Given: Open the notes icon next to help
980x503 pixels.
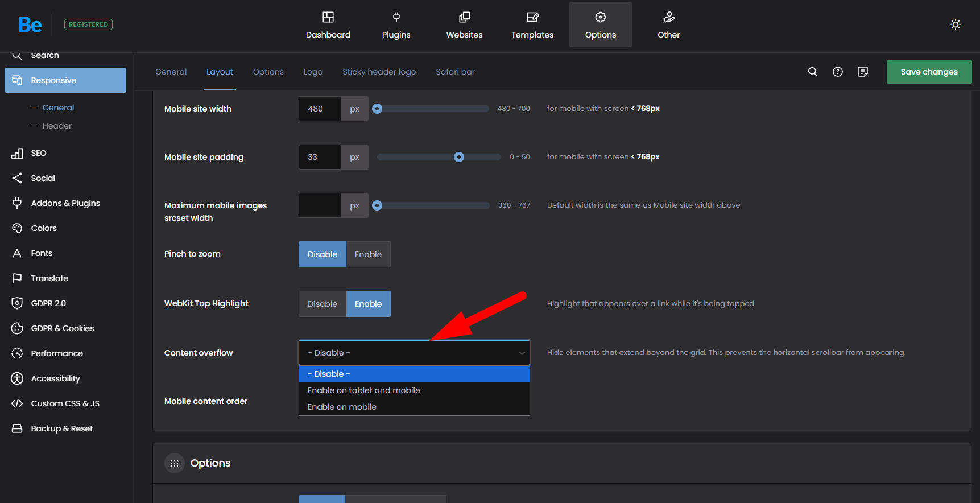Looking at the screenshot, I should pyautogui.click(x=863, y=72).
